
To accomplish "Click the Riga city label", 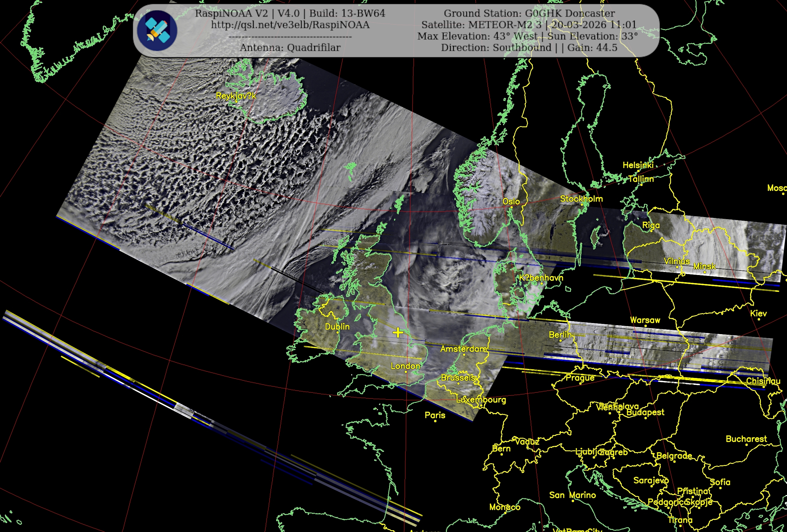I will point(651,225).
